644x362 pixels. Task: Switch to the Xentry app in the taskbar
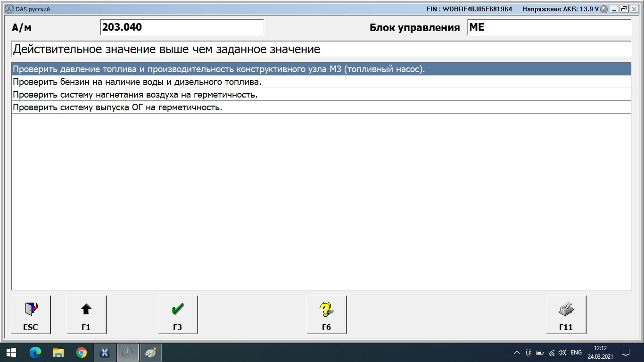pos(105,352)
